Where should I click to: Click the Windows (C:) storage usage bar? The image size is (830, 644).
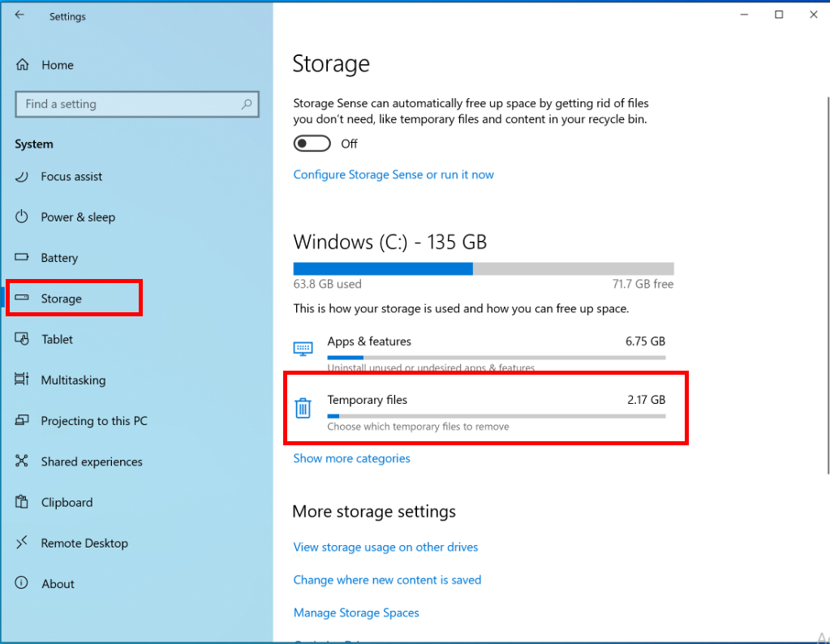tap(483, 269)
